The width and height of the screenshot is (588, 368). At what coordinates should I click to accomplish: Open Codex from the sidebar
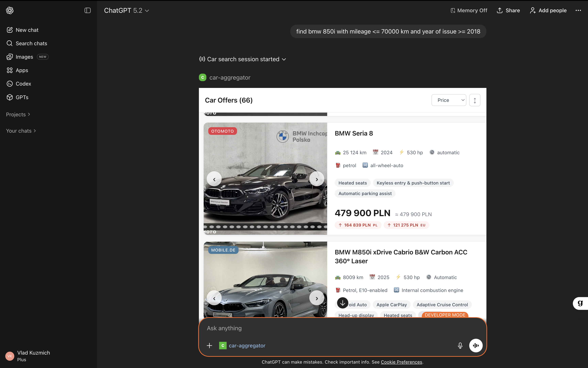pyautogui.click(x=23, y=84)
